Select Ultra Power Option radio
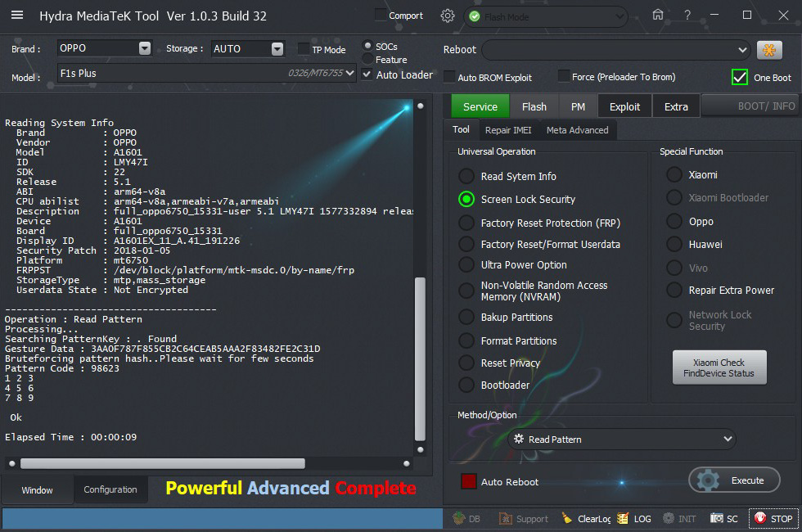 (x=466, y=264)
